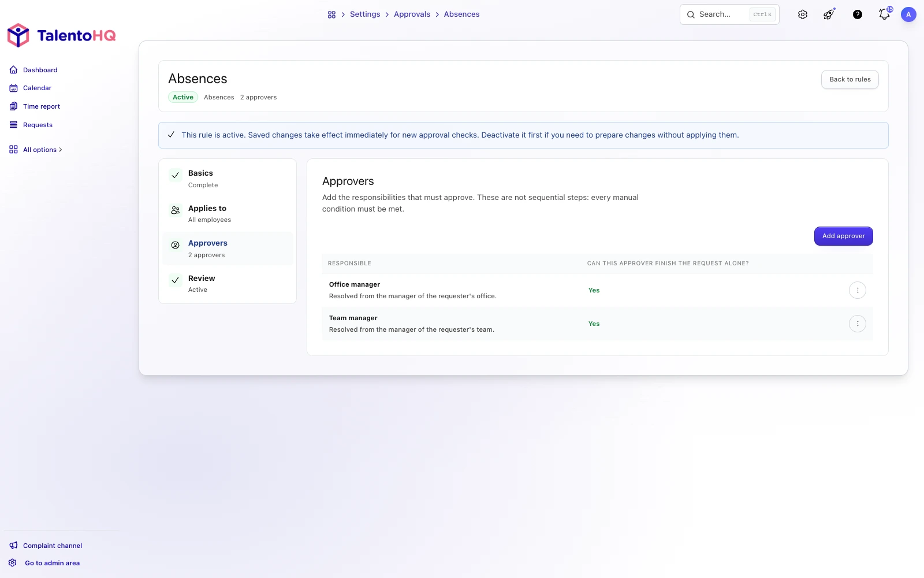
Task: Click the rocket icon in top bar
Action: [x=829, y=14]
